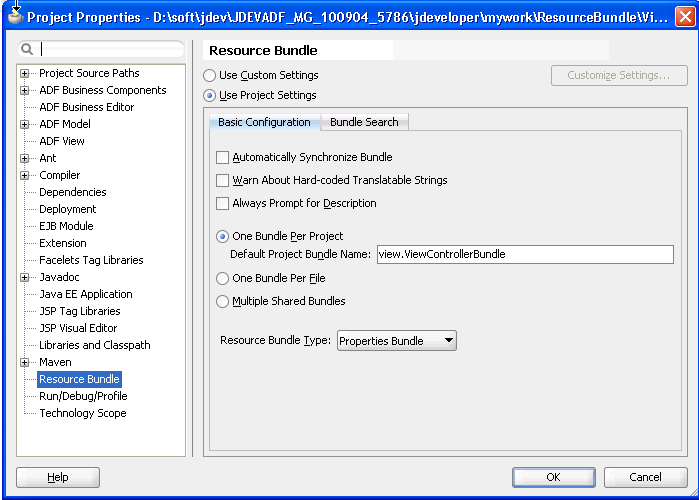Click the Cancel button
The image size is (699, 500).
click(x=645, y=477)
